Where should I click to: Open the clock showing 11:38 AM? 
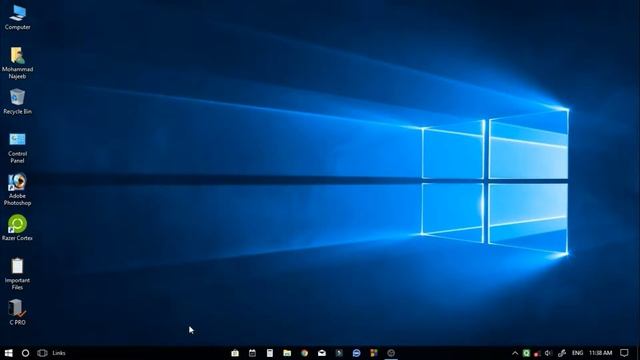click(600, 353)
